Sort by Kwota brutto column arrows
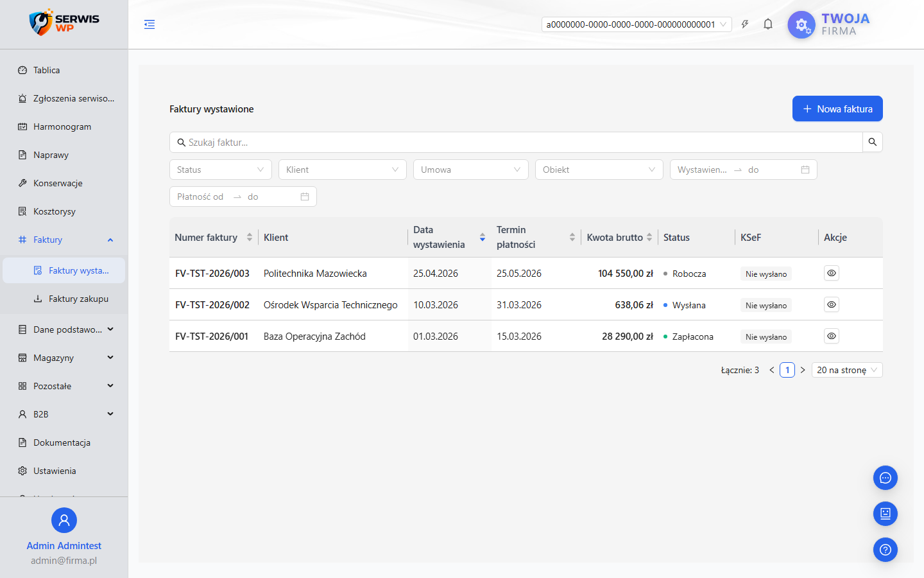The height and width of the screenshot is (578, 924). click(649, 237)
